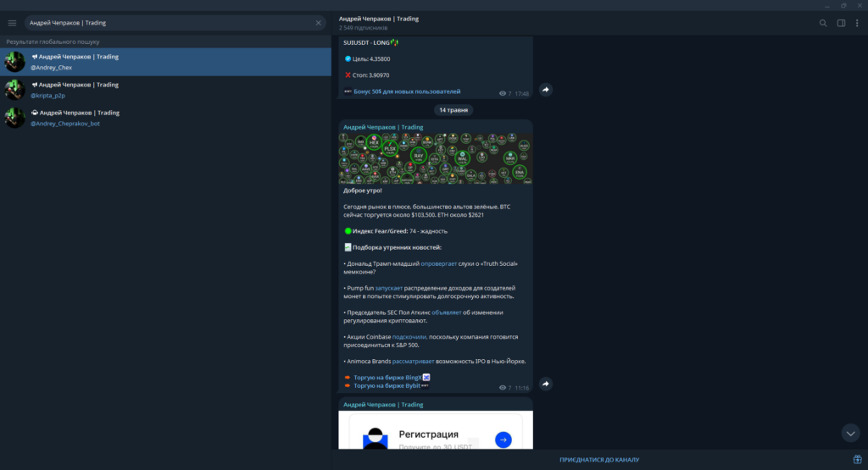Open the Регистрация preview image
Screen dimensions: 868x470
[436, 429]
